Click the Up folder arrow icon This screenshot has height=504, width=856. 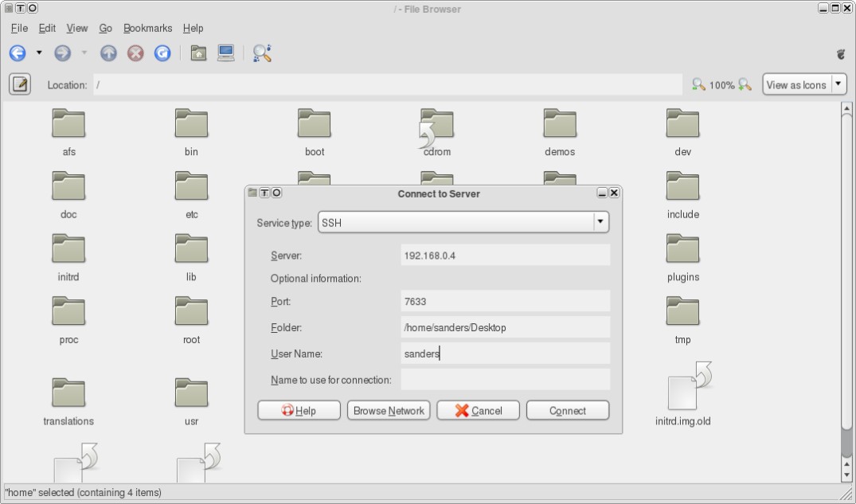click(x=108, y=53)
